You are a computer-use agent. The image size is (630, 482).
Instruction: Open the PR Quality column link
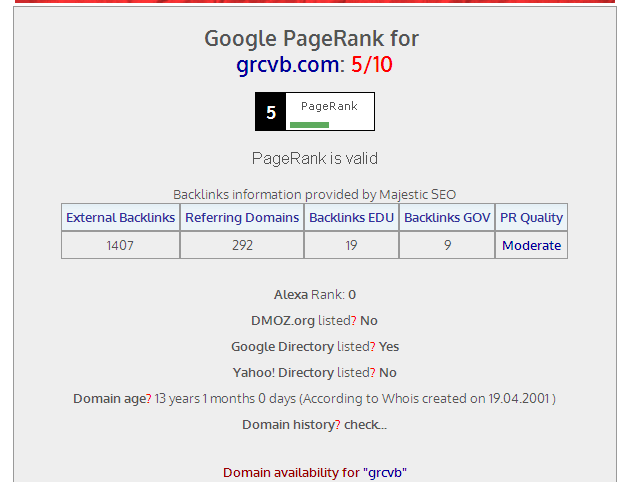531,217
